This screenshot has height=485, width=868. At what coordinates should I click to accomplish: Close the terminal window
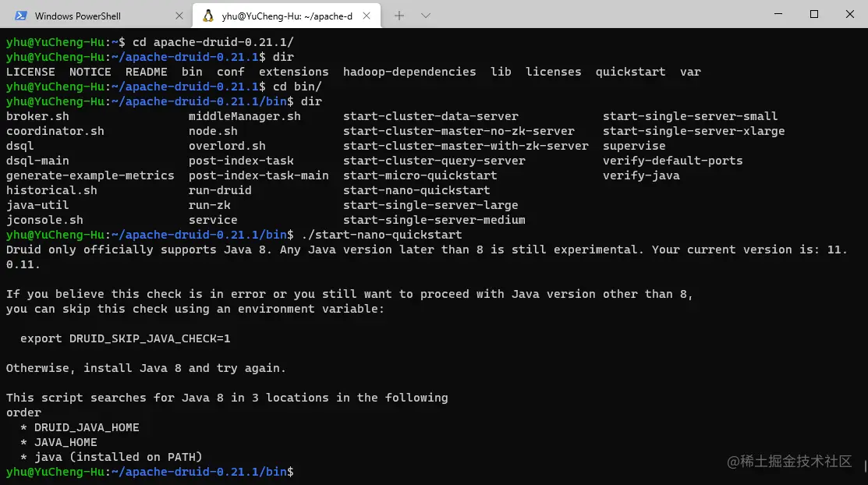[850, 14]
